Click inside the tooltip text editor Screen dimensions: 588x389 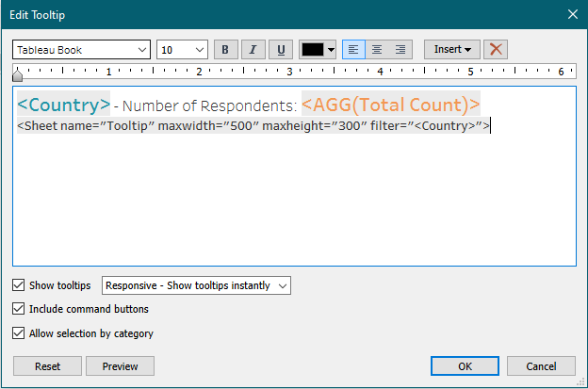point(294,198)
